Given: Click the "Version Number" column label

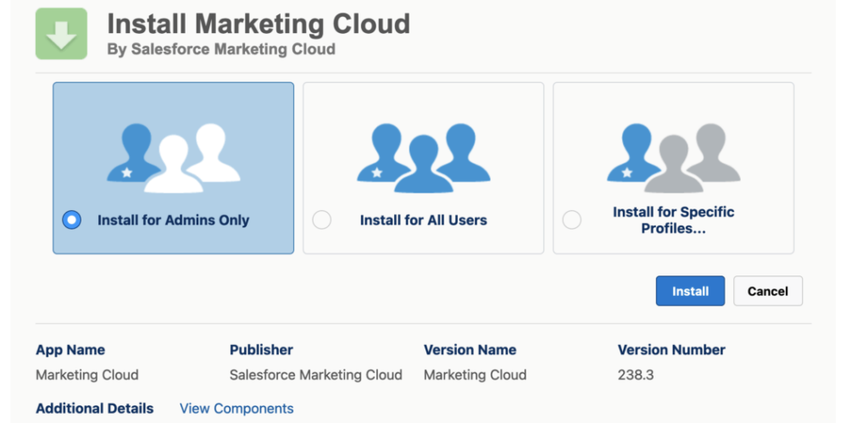Looking at the screenshot, I should coord(671,350).
